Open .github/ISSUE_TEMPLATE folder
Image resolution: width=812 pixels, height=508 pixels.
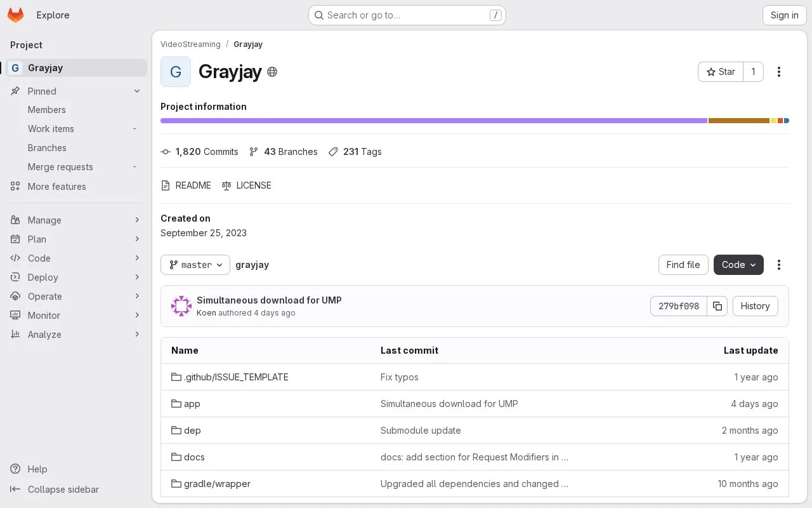coord(230,377)
